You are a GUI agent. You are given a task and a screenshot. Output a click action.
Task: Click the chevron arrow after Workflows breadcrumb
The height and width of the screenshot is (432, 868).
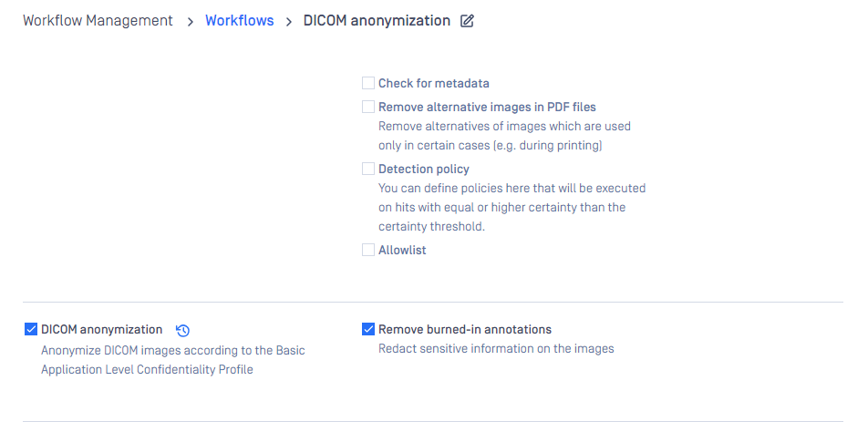click(x=288, y=22)
